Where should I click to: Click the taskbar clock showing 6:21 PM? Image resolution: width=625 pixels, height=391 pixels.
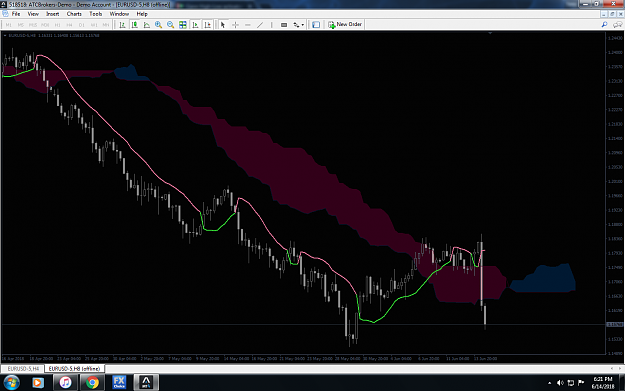click(x=603, y=383)
